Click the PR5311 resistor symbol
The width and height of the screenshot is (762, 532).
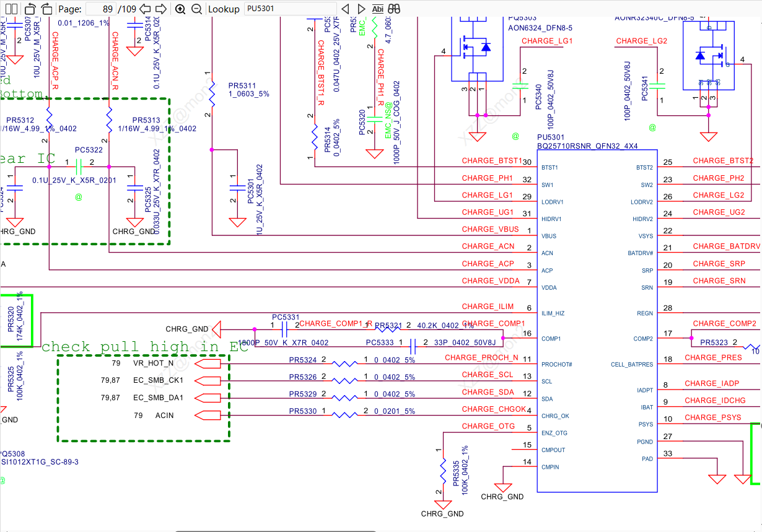tap(212, 94)
